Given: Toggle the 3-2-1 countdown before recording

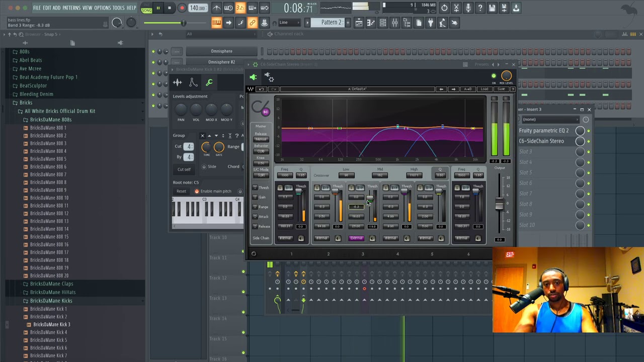Looking at the screenshot, I should (x=240, y=8).
